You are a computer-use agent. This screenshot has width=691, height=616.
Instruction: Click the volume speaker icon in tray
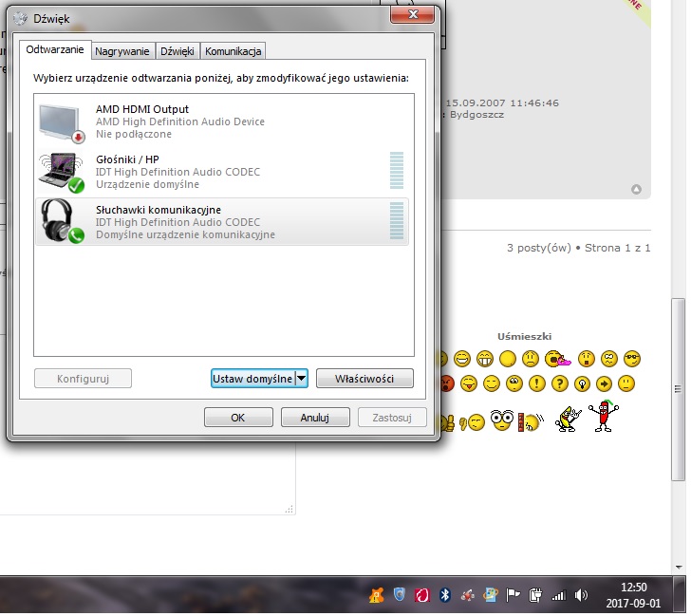(581, 595)
